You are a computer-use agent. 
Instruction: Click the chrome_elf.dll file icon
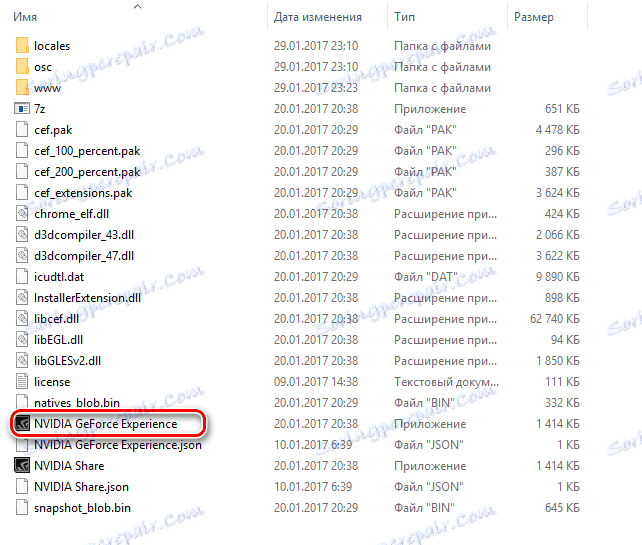[22, 213]
